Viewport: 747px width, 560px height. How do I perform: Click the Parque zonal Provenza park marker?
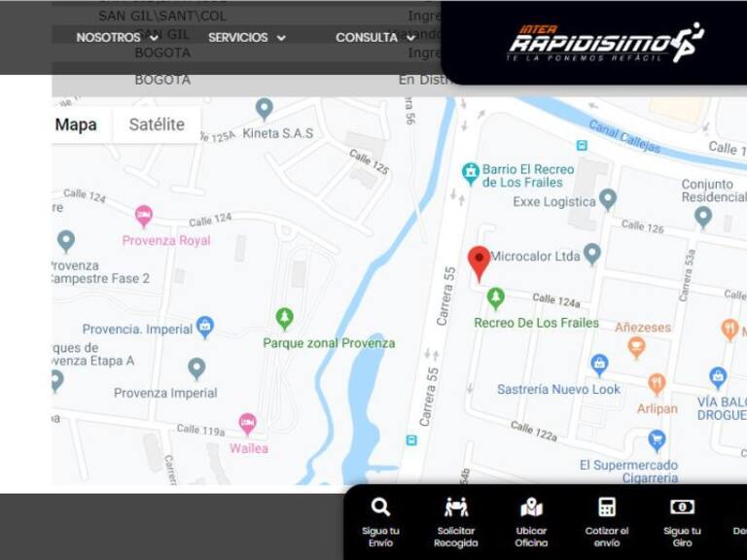284,318
